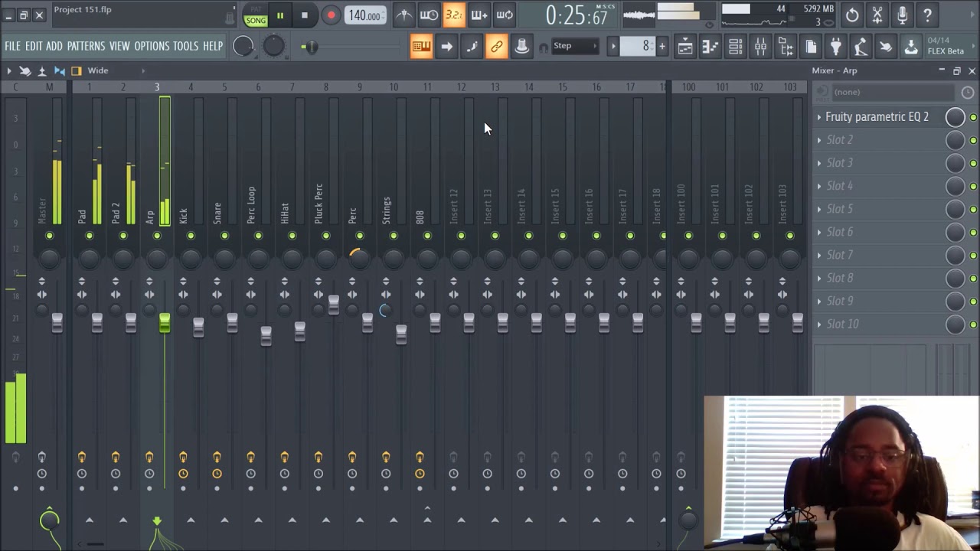Screen dimensions: 980x551
Task: Click the red record button
Action: coord(331,15)
